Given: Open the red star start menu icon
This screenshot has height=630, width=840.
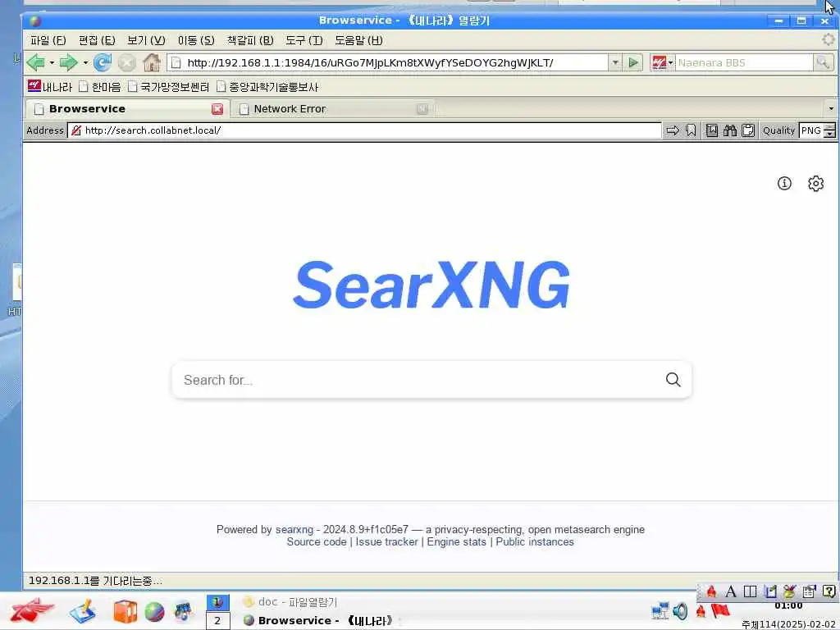Looking at the screenshot, I should pyautogui.click(x=32, y=610).
